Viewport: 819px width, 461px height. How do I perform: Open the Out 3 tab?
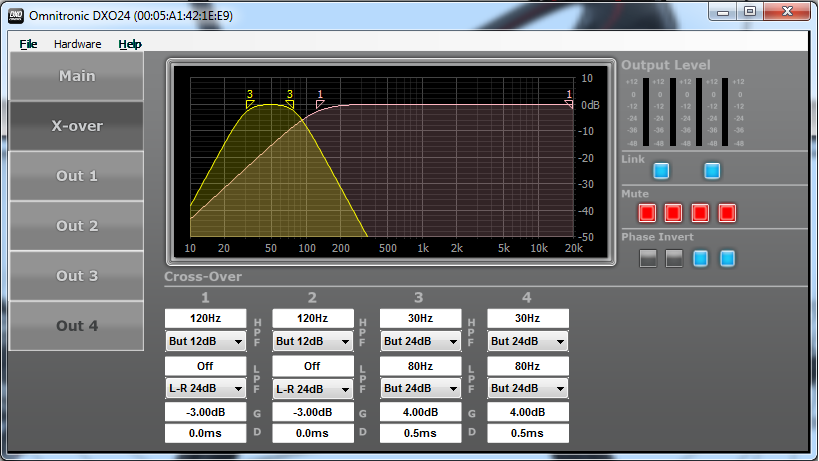point(77,276)
